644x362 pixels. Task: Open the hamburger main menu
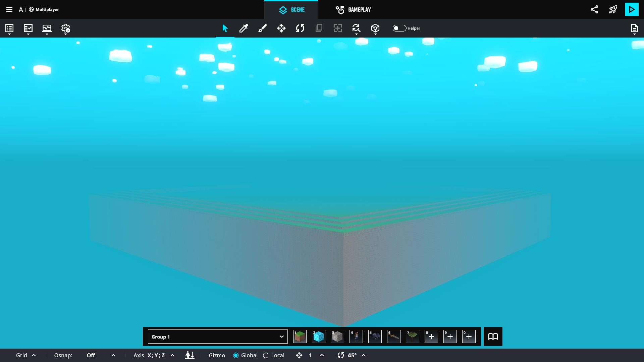point(9,9)
